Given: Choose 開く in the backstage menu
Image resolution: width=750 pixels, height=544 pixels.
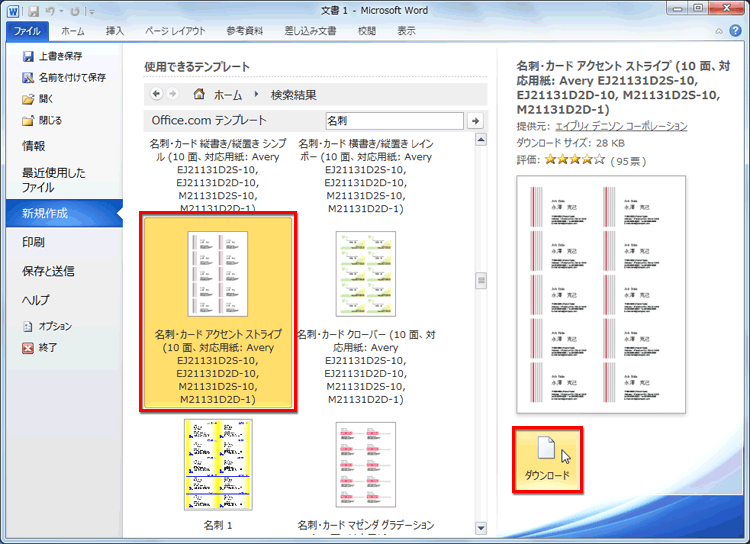Looking at the screenshot, I should 38,99.
